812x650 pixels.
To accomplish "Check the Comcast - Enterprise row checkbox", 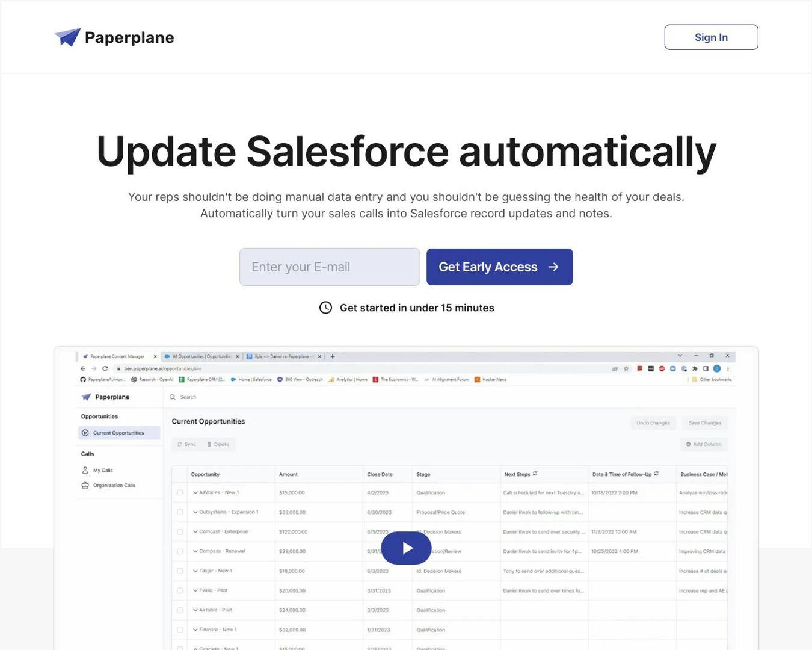I will click(x=180, y=532).
